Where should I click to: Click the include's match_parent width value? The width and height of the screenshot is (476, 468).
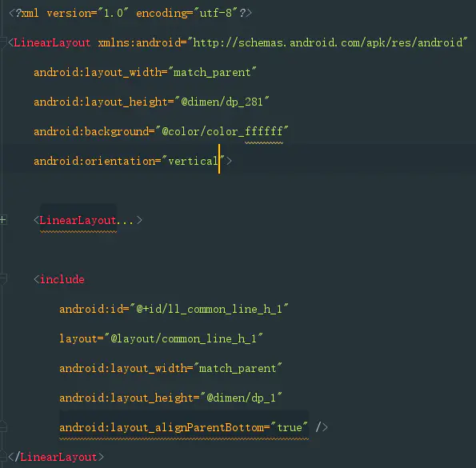click(x=238, y=368)
